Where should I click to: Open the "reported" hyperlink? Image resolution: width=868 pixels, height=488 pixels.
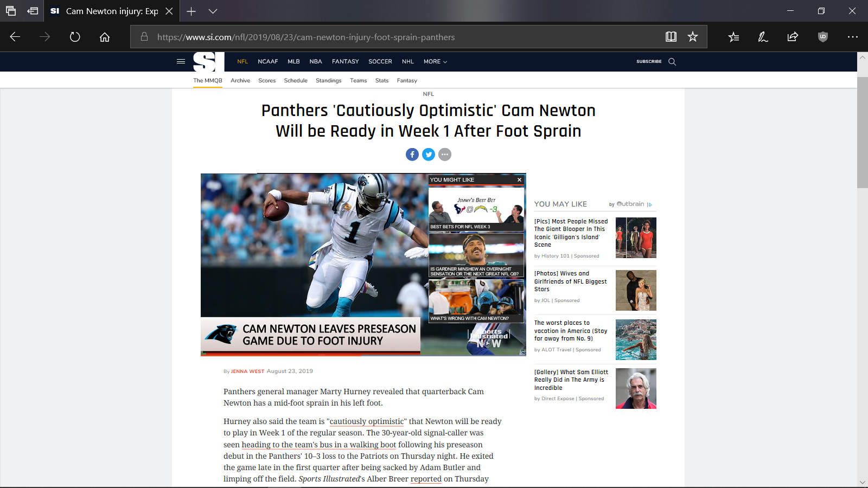(426, 479)
